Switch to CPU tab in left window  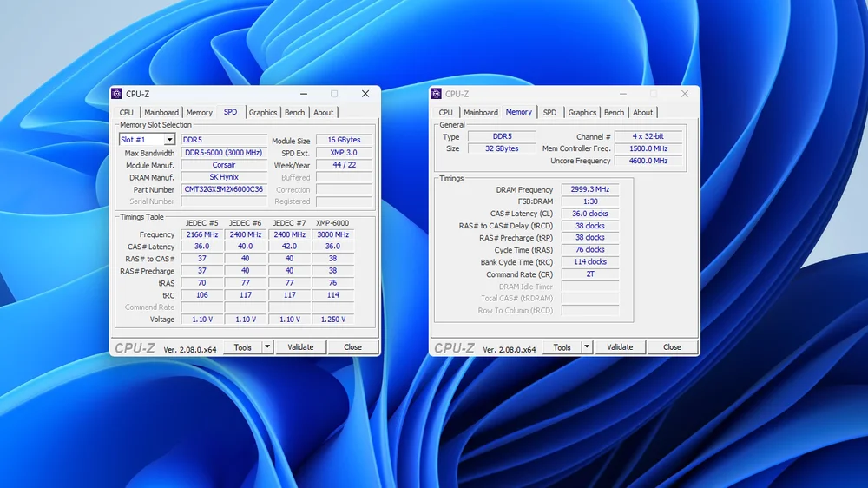[x=126, y=112]
